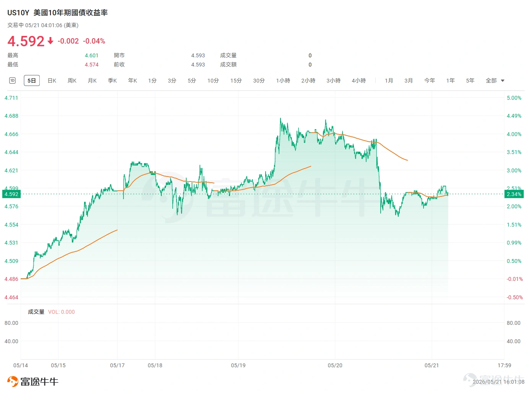Select the 15分 interval

(x=236, y=81)
